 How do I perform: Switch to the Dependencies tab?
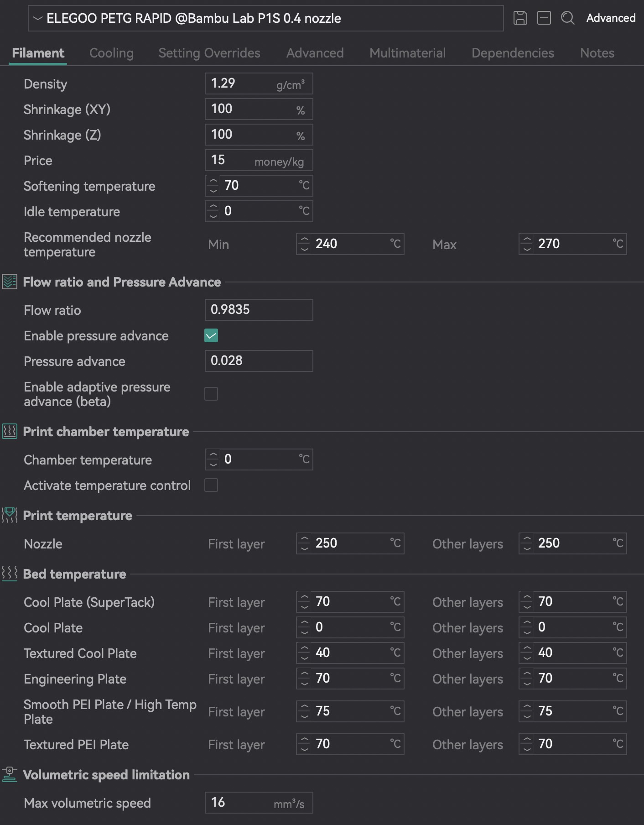click(513, 53)
